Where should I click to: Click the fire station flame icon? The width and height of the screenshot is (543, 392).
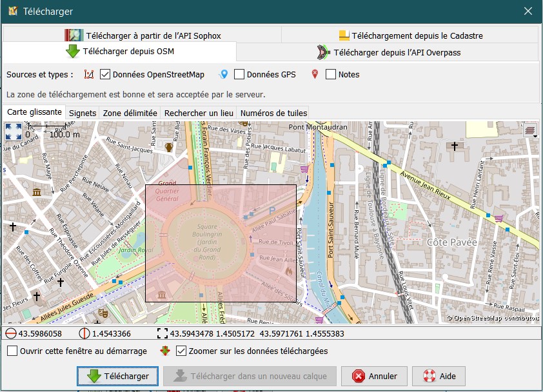[x=289, y=272]
